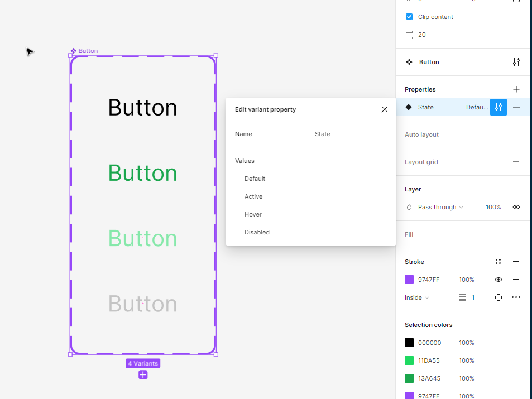Open strokes per side icon
Screen dimensions: 532x399
[x=498, y=297]
